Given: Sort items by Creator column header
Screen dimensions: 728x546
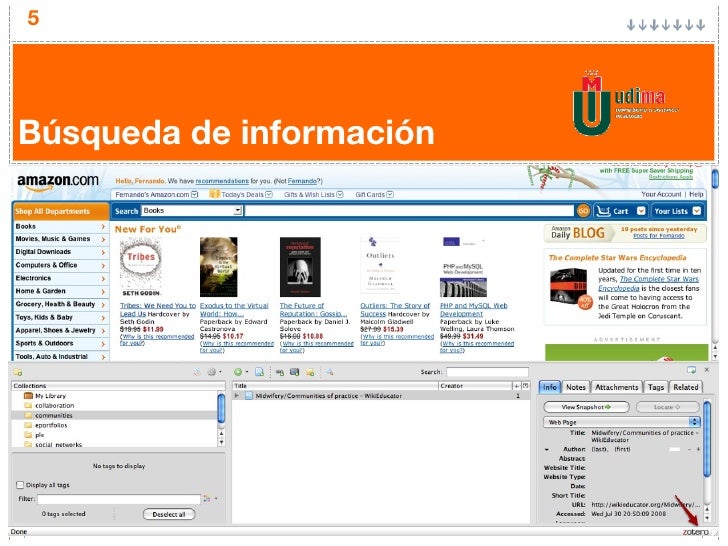Looking at the screenshot, I should click(x=475, y=386).
